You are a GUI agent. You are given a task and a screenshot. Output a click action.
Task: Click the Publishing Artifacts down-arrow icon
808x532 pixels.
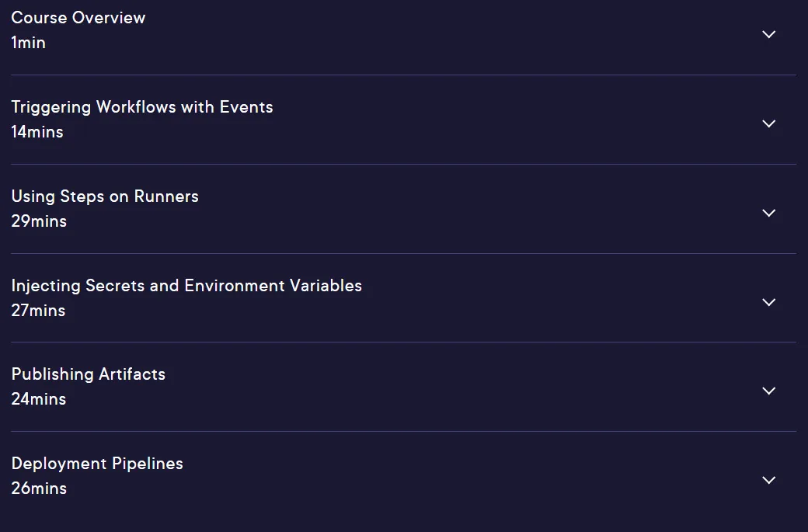(768, 391)
